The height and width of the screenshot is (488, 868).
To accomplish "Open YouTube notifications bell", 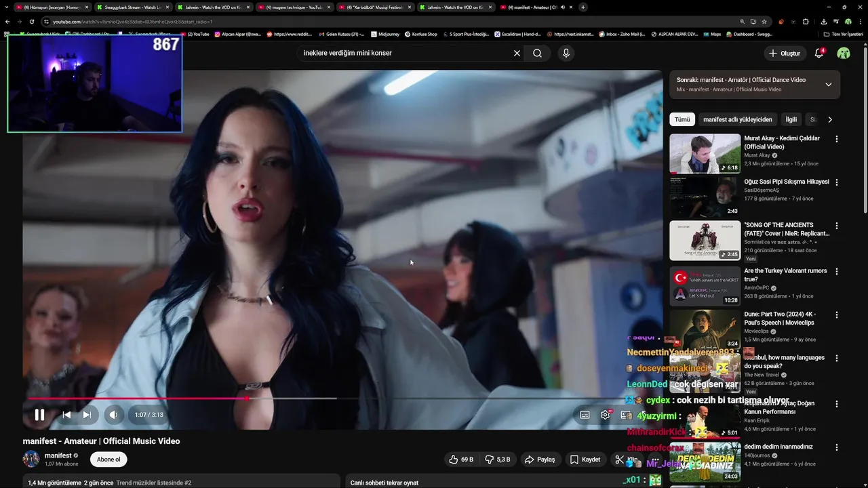I will click(x=819, y=53).
